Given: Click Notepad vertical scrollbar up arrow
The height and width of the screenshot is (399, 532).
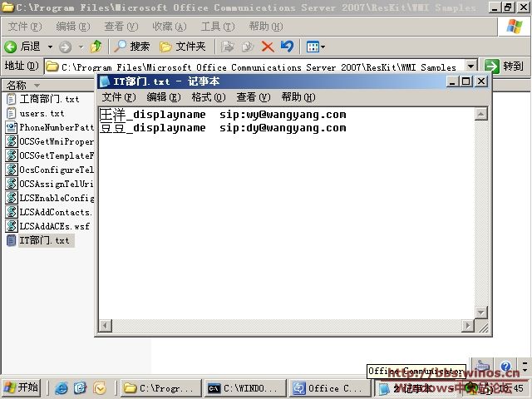Looking at the screenshot, I should pos(480,115).
